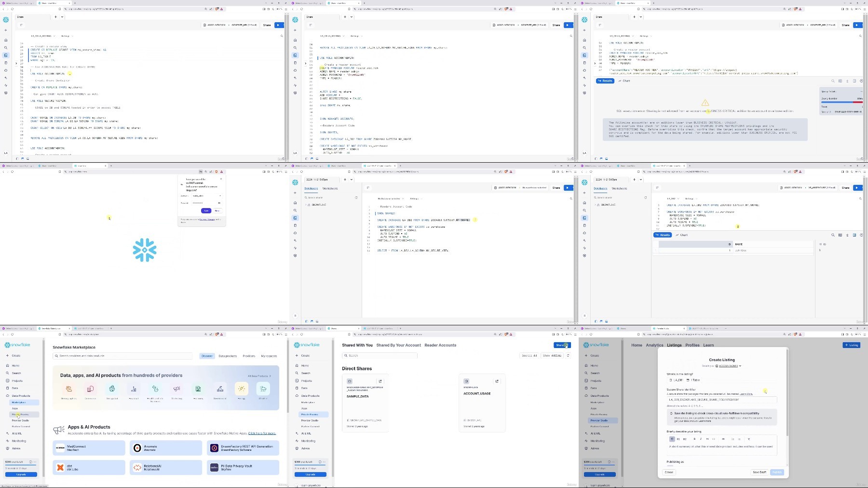Click the PII Data Privacy Vault logo
The height and width of the screenshot is (488, 868).
215,467
